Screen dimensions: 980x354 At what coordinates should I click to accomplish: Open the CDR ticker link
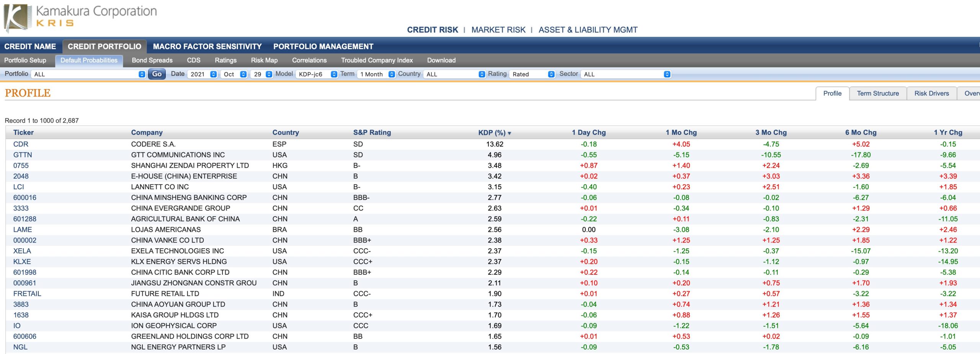(21, 144)
